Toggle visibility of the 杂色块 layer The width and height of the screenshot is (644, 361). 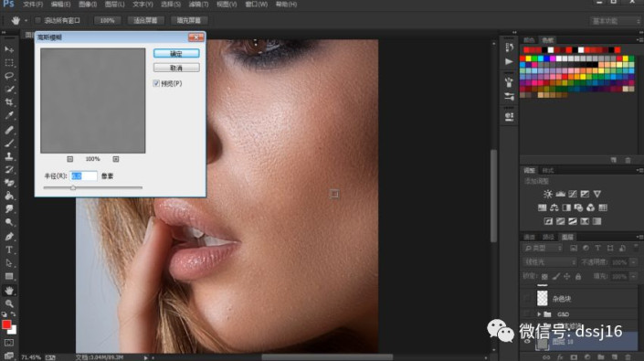(528, 299)
